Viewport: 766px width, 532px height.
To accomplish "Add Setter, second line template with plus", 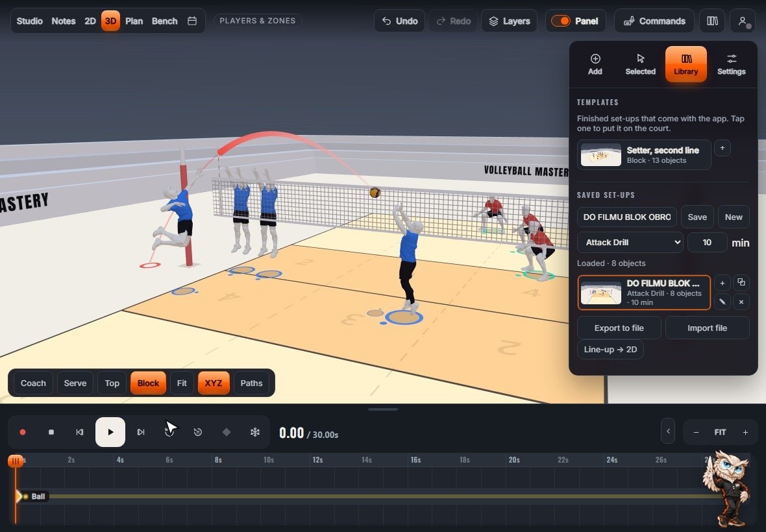I will tap(723, 148).
